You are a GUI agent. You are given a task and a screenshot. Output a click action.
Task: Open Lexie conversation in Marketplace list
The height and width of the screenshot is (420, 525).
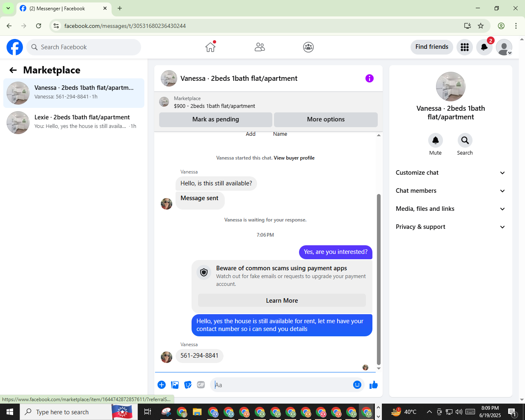[74, 123]
